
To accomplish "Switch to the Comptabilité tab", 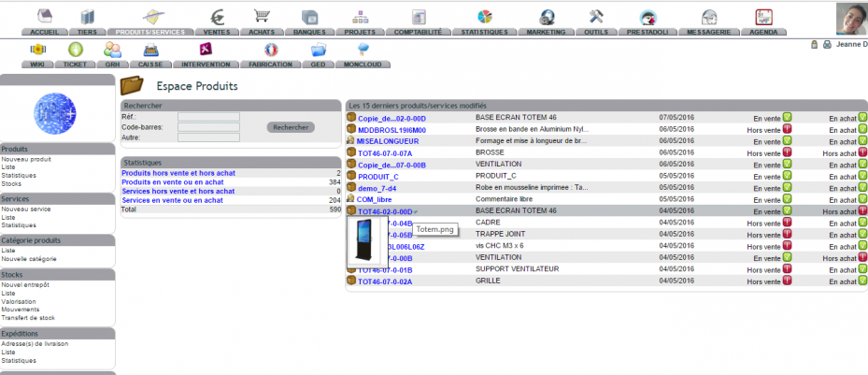I will tap(419, 32).
